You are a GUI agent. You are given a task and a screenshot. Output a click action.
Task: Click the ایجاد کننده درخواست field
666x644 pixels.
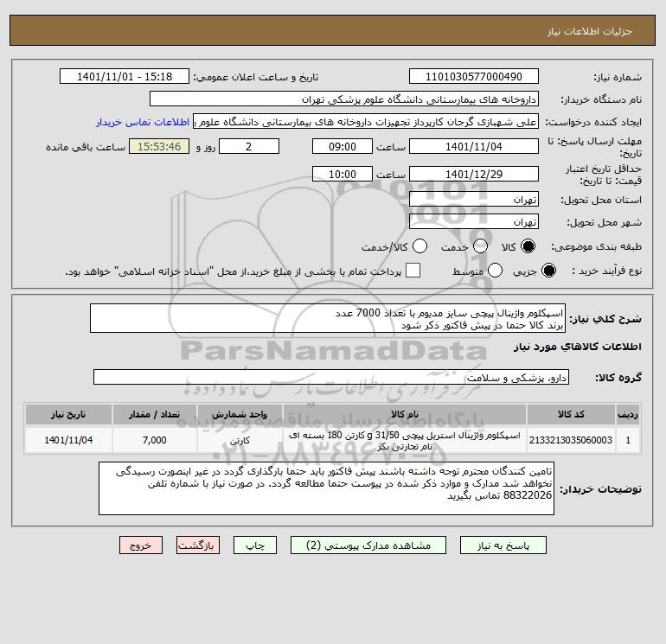click(x=366, y=122)
